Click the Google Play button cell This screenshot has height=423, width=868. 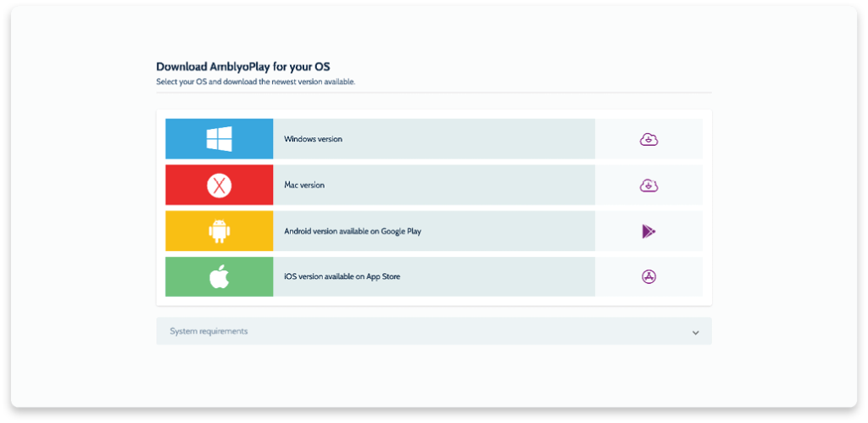[x=648, y=231]
